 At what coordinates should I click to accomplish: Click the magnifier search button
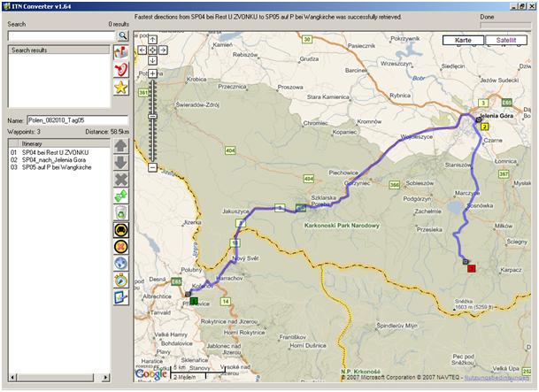coord(122,35)
